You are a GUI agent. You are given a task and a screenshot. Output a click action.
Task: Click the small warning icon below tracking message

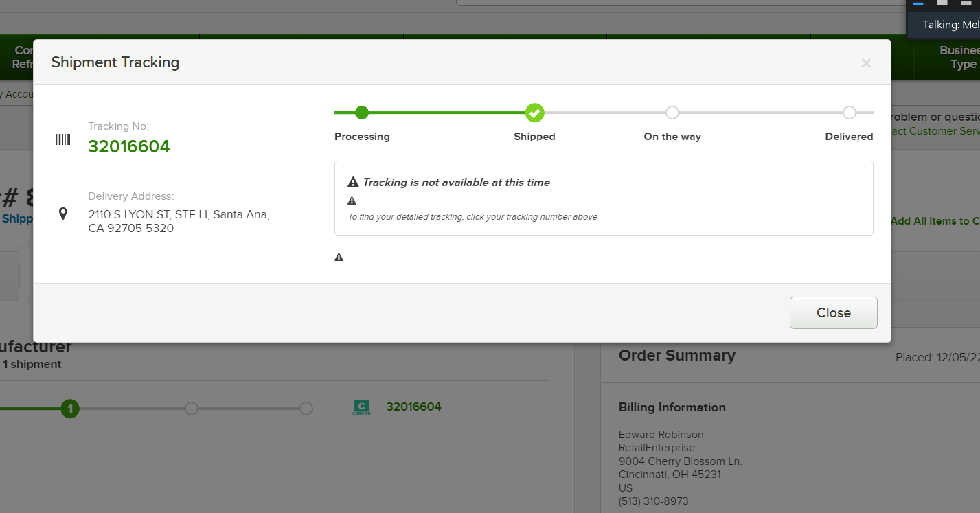352,201
